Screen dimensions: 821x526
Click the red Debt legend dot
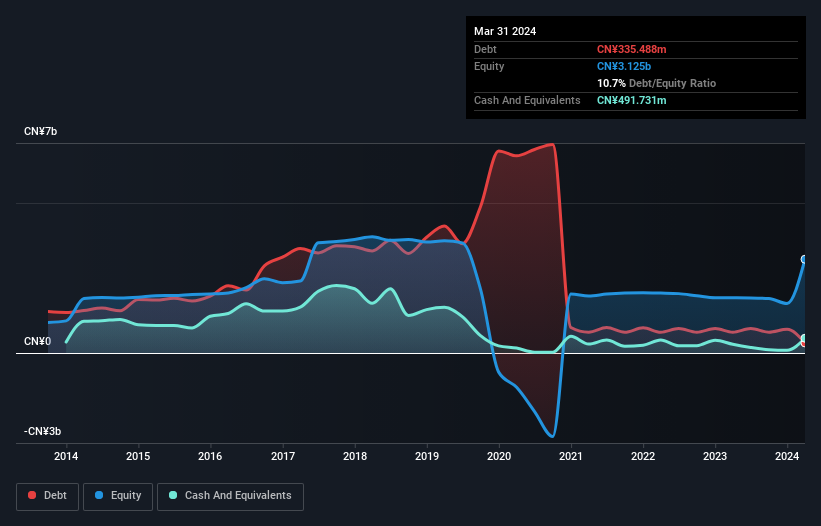(32, 495)
